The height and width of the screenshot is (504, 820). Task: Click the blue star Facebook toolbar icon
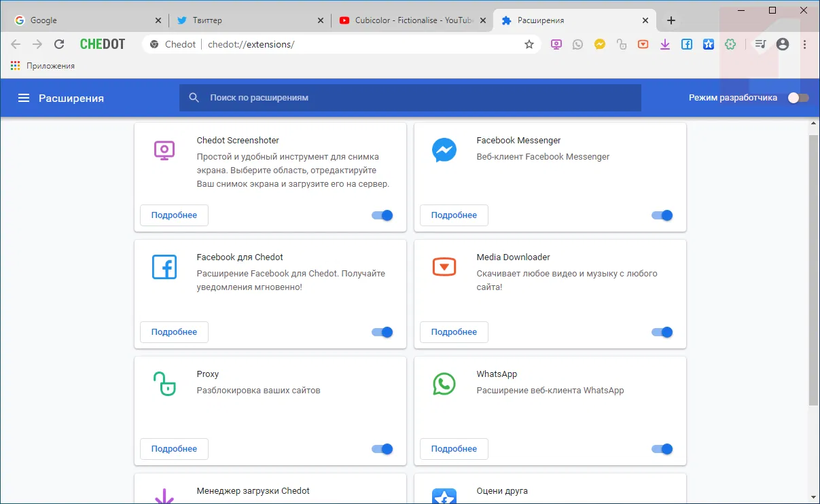709,44
